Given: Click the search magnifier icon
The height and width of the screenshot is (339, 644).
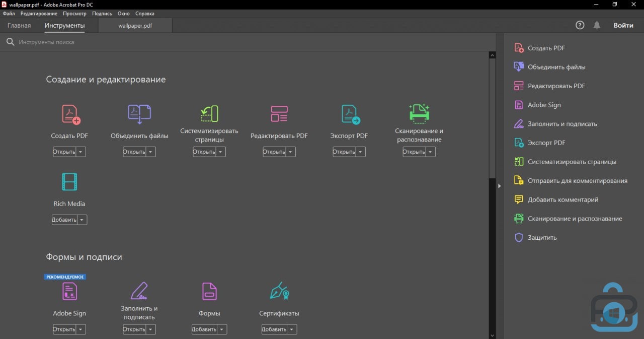Looking at the screenshot, I should point(10,42).
